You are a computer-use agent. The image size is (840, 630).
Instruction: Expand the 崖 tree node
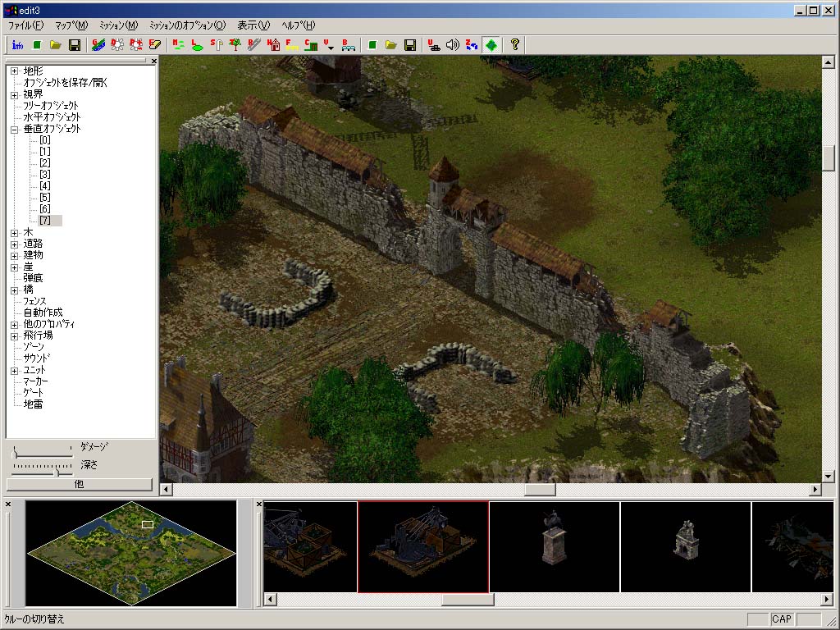tap(15, 267)
